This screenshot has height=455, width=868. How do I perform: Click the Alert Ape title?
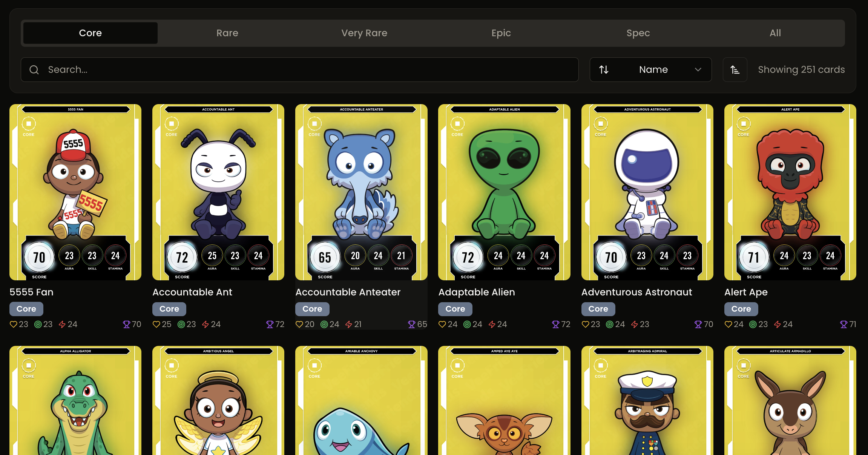746,292
